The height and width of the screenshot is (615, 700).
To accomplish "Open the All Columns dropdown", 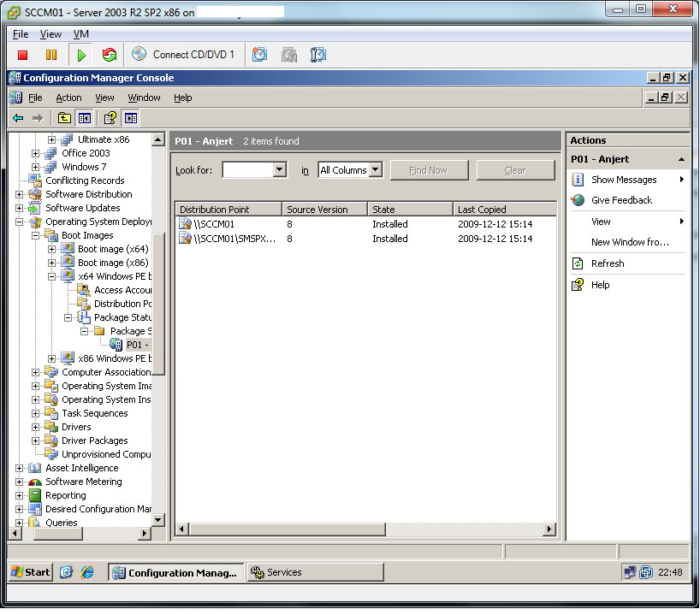I will point(376,169).
